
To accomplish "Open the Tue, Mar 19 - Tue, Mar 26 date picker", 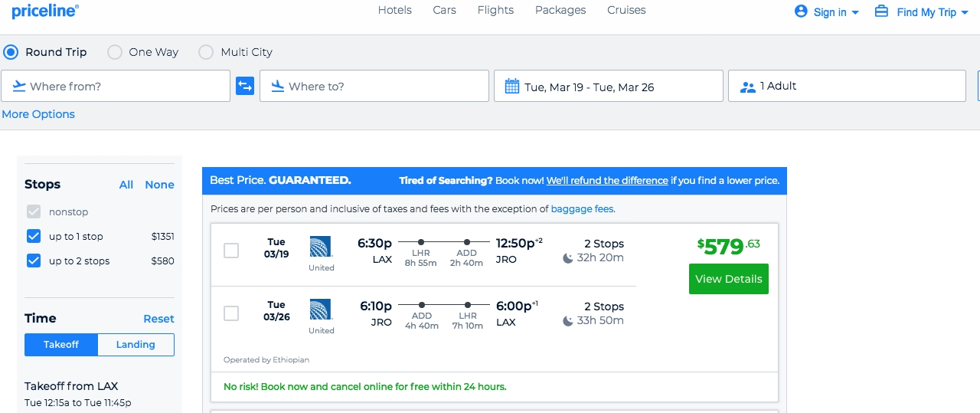I will tap(609, 86).
